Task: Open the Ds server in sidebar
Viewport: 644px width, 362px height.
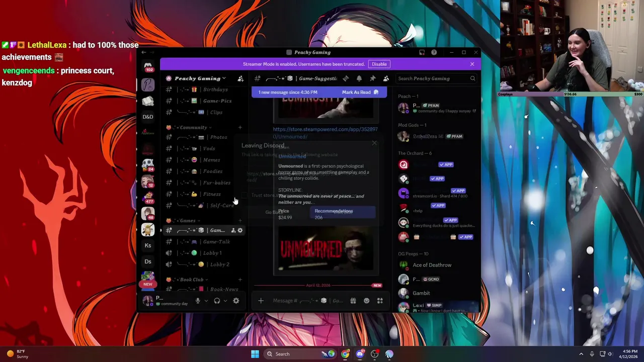Action: [148, 261]
